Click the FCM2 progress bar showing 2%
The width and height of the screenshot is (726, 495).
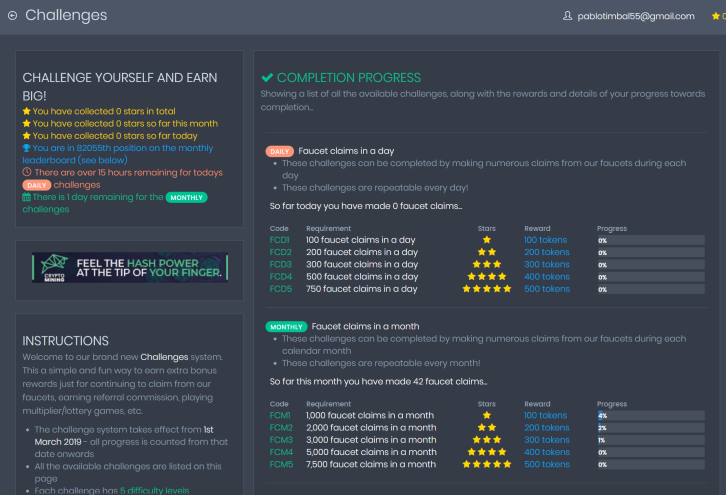pyautogui.click(x=651, y=428)
